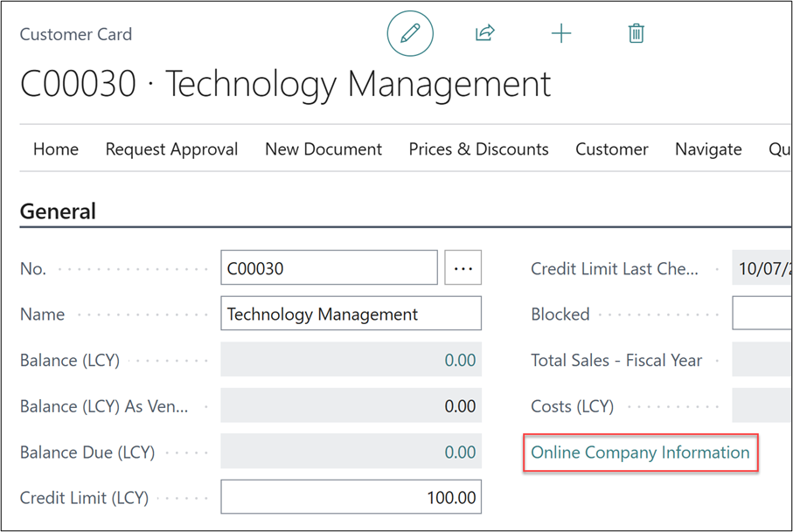Click the trash can delete icon
The height and width of the screenshot is (532, 793).
(x=636, y=34)
